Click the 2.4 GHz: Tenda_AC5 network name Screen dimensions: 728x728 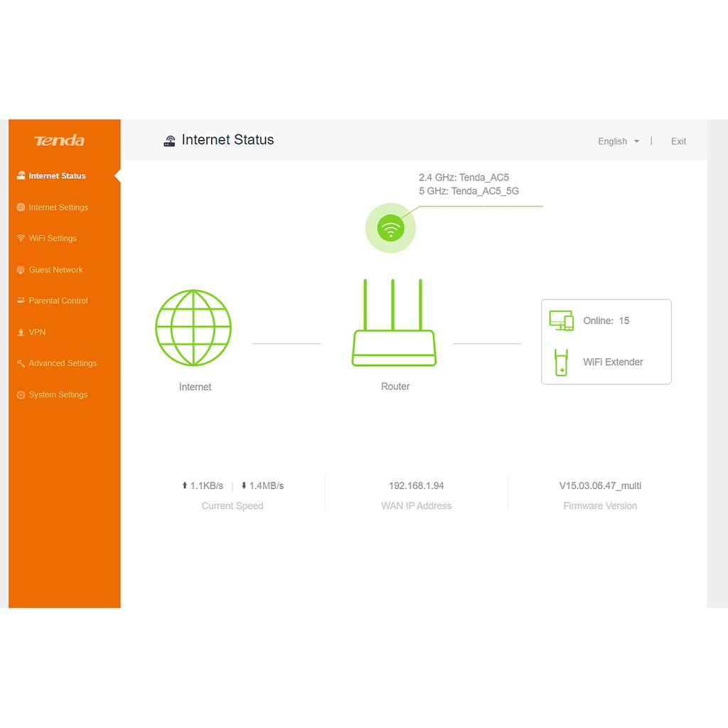coord(464,177)
